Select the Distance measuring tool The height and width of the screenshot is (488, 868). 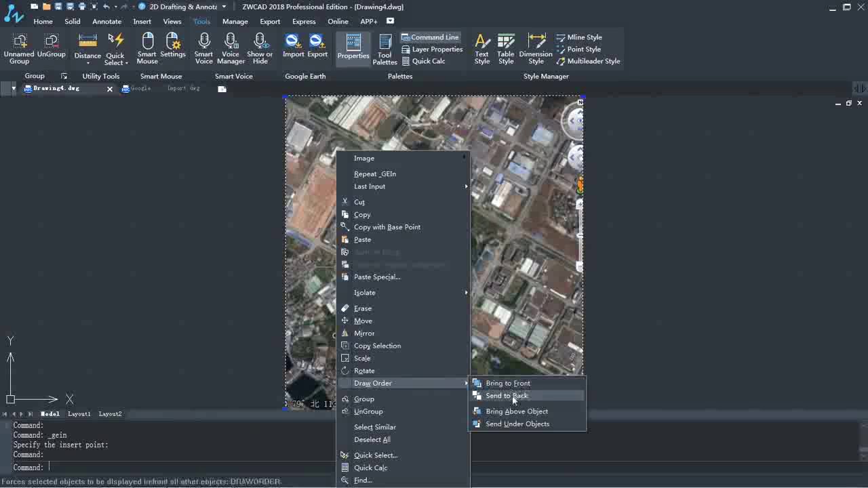click(87, 47)
